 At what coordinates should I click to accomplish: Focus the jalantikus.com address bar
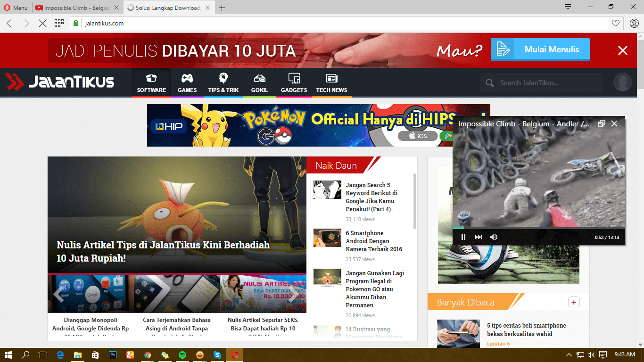[x=339, y=23]
